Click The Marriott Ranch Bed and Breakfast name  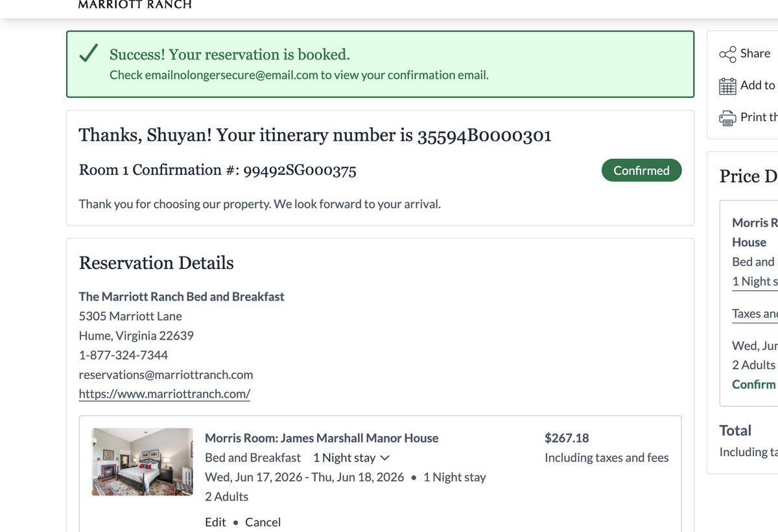182,297
